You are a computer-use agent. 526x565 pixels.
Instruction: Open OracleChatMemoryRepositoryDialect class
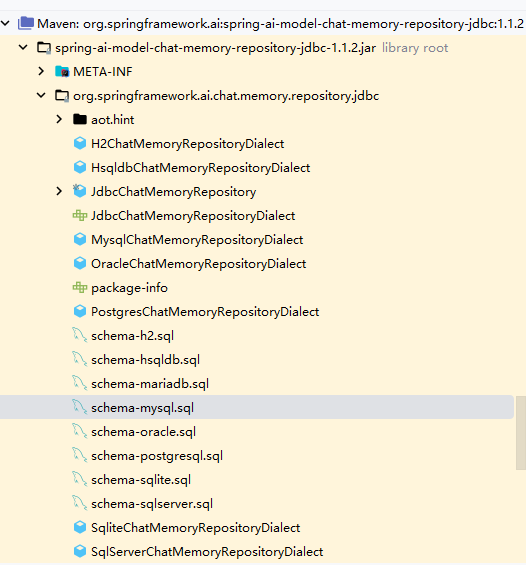[x=199, y=264]
